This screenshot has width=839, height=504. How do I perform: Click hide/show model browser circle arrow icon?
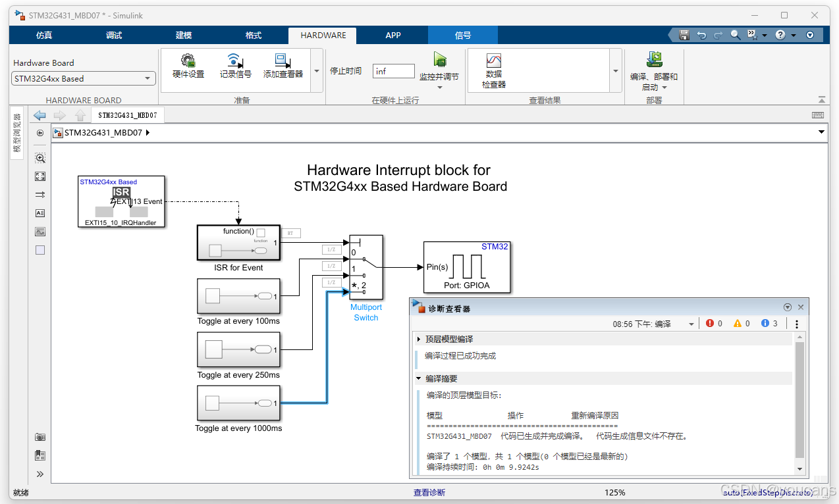click(x=40, y=133)
